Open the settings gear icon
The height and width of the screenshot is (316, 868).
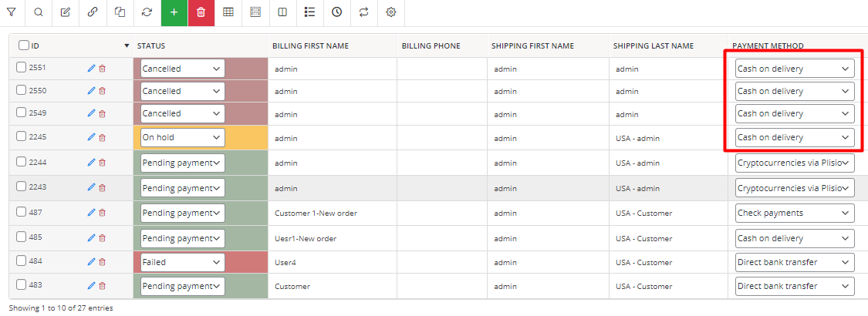tap(391, 12)
